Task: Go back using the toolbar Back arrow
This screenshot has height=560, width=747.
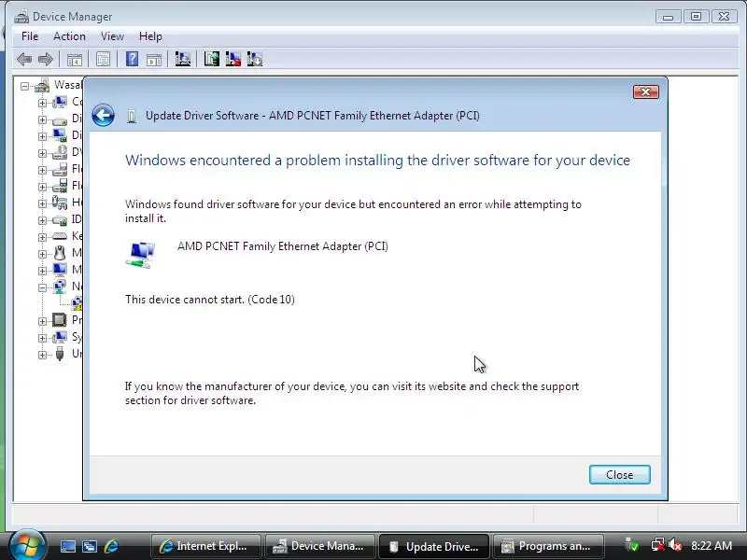Action: coord(24,59)
